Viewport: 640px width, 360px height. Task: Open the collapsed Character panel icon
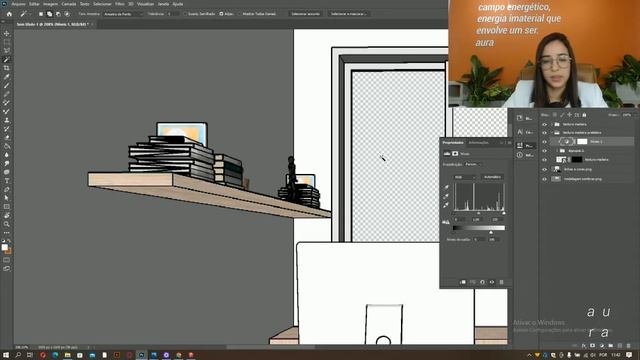click(520, 132)
